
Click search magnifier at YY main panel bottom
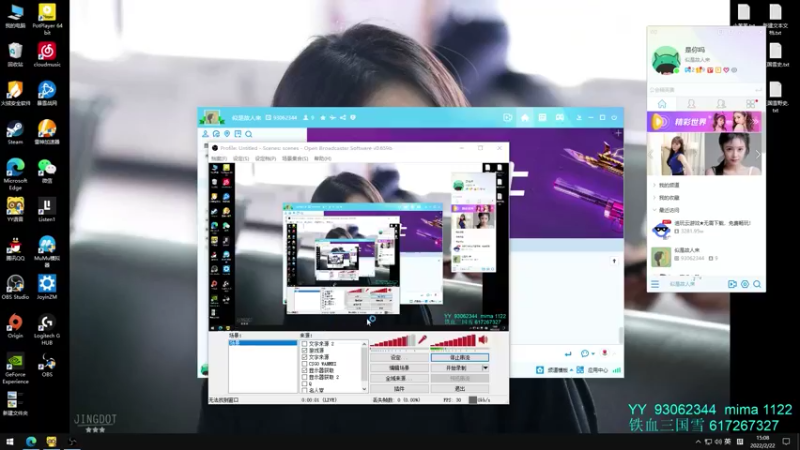pos(757,284)
